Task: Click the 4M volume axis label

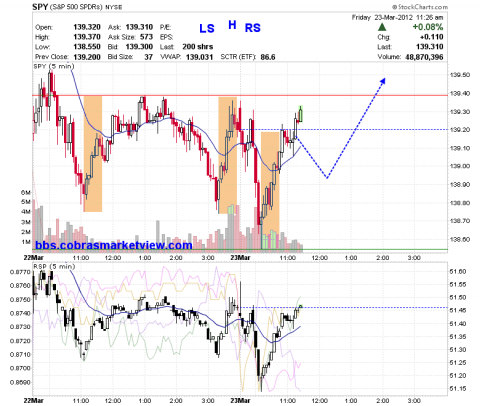Action: pos(26,212)
